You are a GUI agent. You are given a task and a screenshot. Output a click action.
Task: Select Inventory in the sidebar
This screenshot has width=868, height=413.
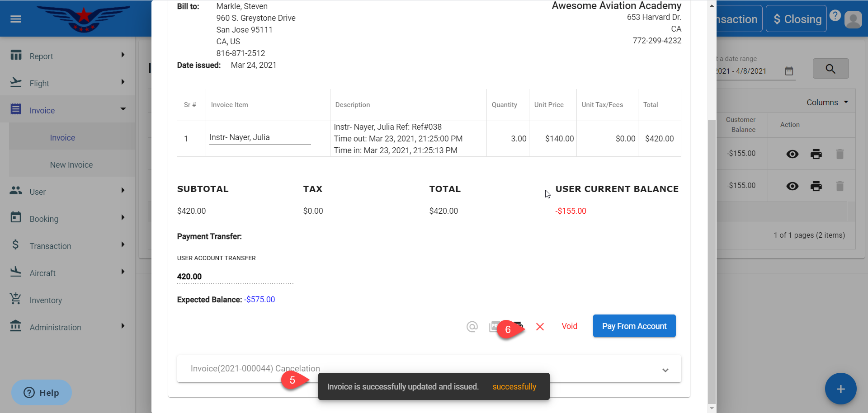coord(46,300)
